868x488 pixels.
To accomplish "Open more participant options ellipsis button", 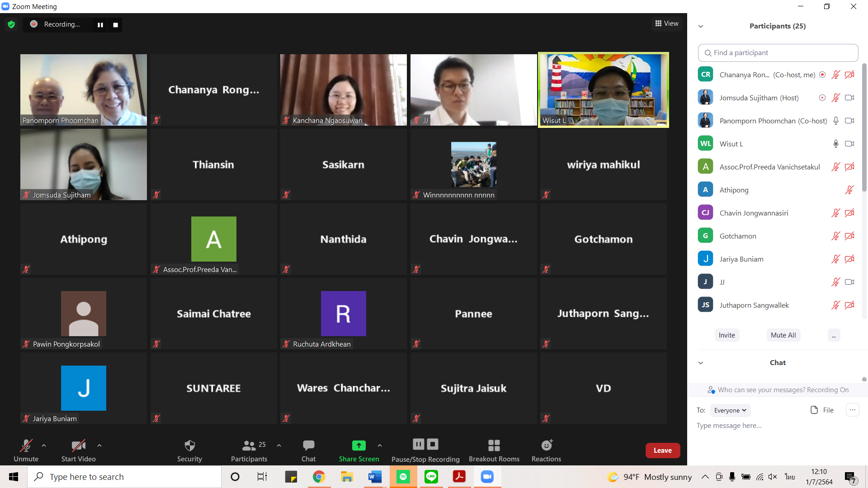I will (834, 335).
